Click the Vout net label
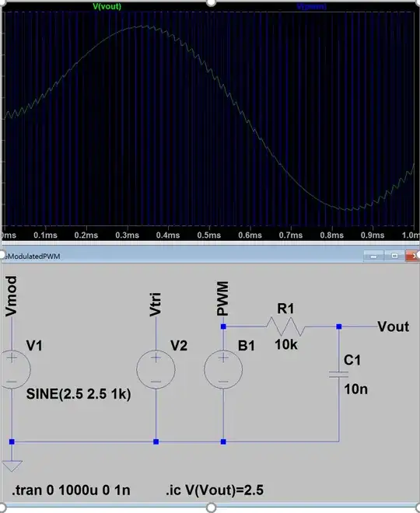This screenshot has height=513, width=420. (393, 326)
